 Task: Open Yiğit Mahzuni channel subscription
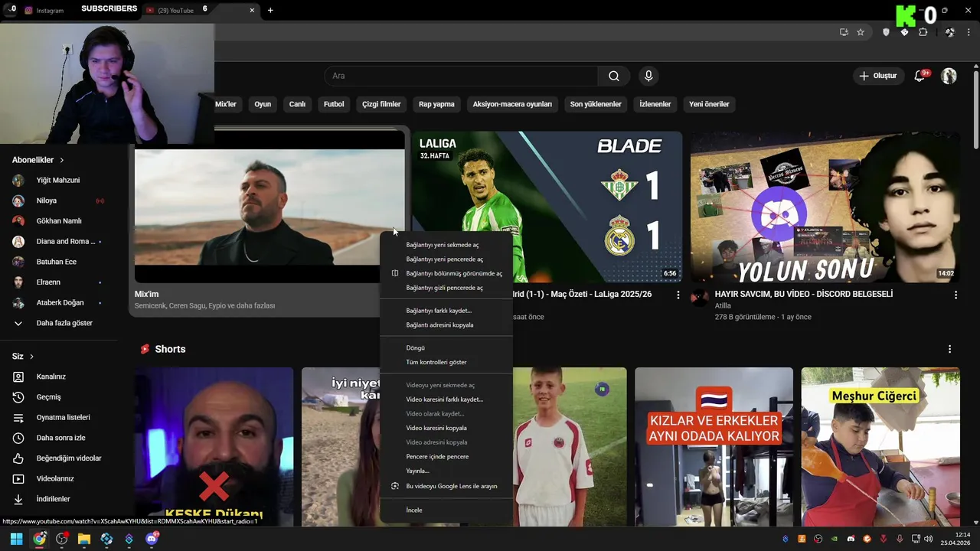coord(58,180)
